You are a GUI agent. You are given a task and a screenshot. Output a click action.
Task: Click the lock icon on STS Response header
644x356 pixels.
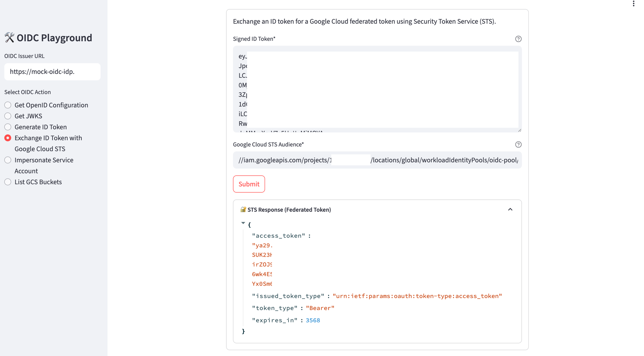coord(242,209)
